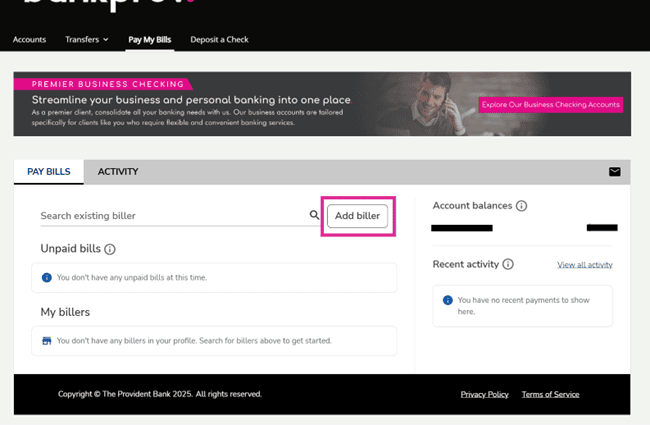Screen dimensions: 650x425
Task: Click info icon beside Account balances
Action: 521,206
